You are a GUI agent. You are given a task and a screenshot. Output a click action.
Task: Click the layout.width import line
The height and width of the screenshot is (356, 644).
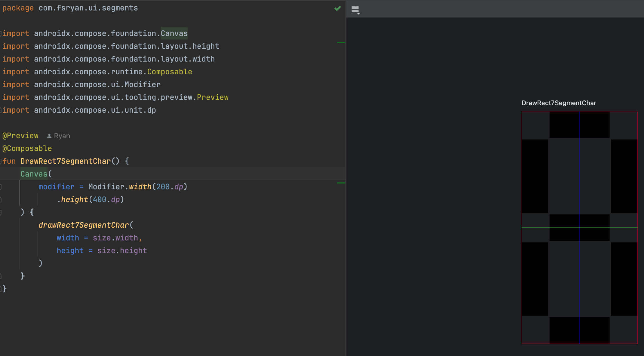click(x=108, y=59)
